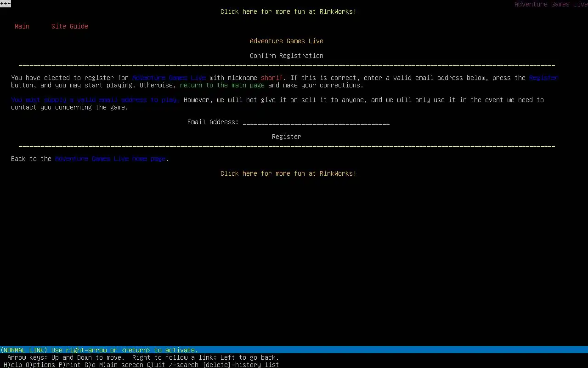Click the 'Arrow keys: Up and Down to move' hint

click(66, 357)
